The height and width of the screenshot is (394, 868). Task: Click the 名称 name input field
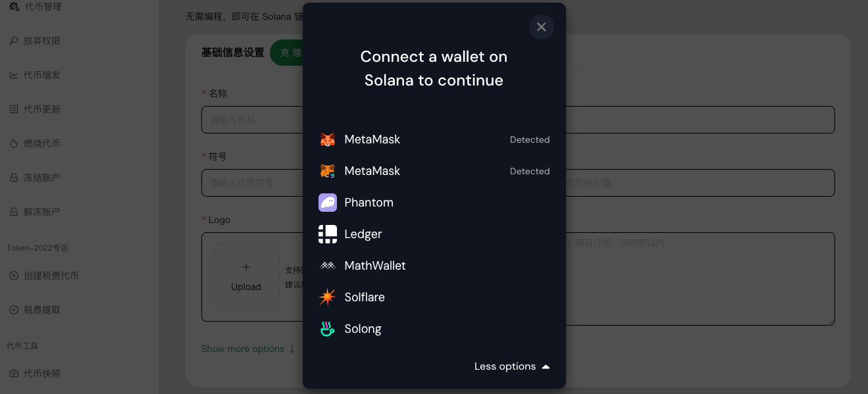251,120
